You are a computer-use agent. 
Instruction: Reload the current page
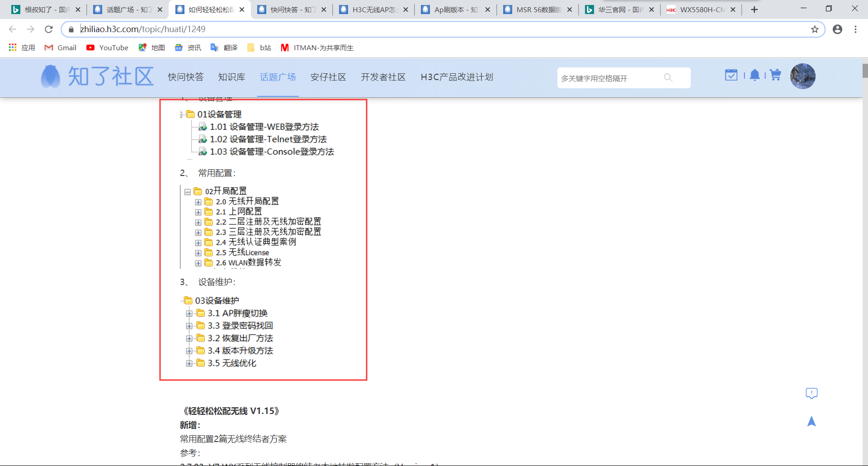pos(49,29)
